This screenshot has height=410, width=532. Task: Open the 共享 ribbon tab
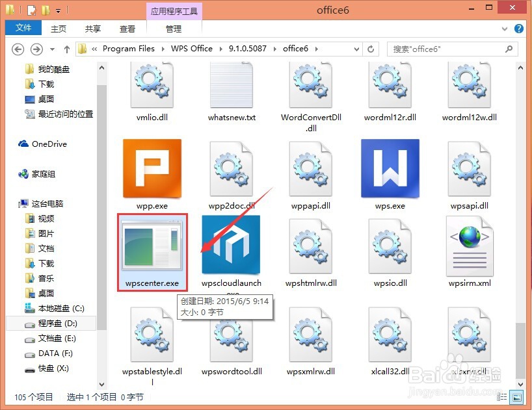tap(93, 29)
